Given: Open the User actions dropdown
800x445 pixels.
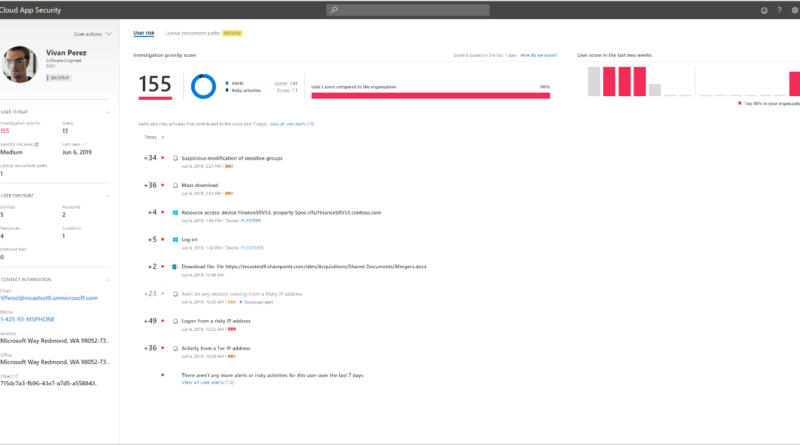Looking at the screenshot, I should tap(92, 34).
